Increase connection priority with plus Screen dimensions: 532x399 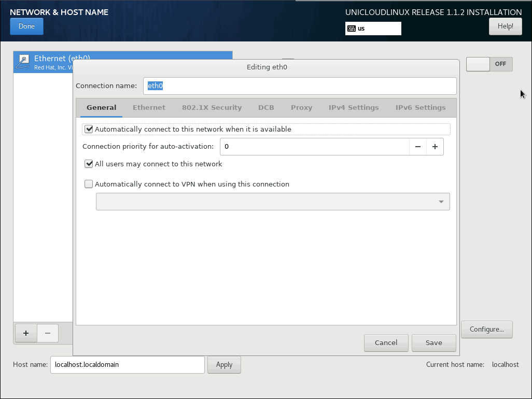point(435,147)
